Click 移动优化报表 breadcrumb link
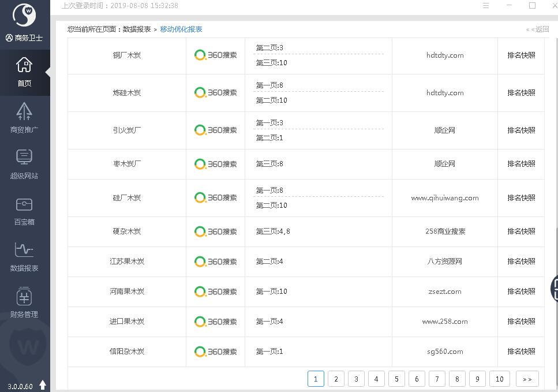Screen dimensions: 558x392 181,29
